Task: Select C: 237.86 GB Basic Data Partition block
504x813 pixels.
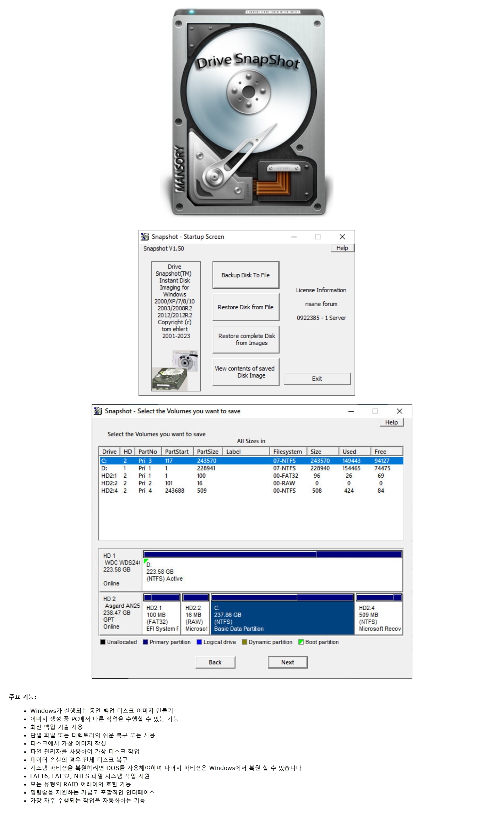Action: pyautogui.click(x=282, y=618)
